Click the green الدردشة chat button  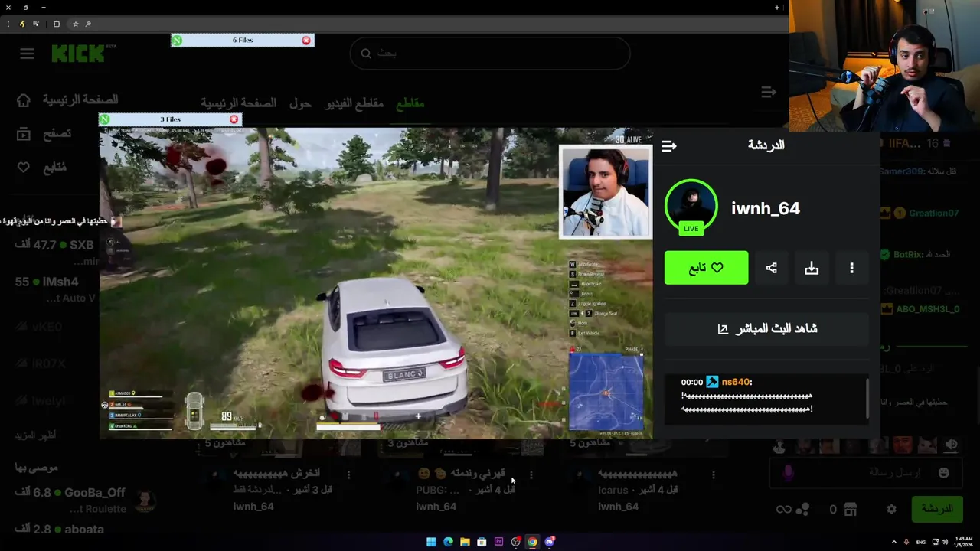click(x=937, y=509)
